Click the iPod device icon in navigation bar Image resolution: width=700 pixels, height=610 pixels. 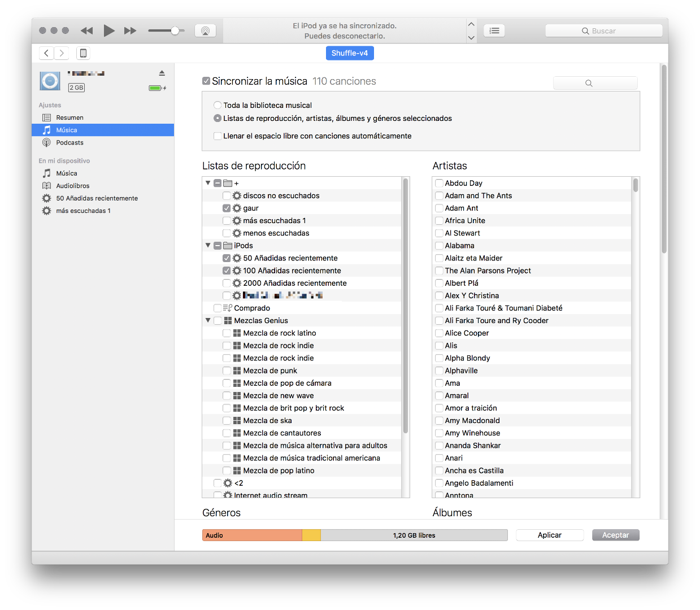pos(83,53)
